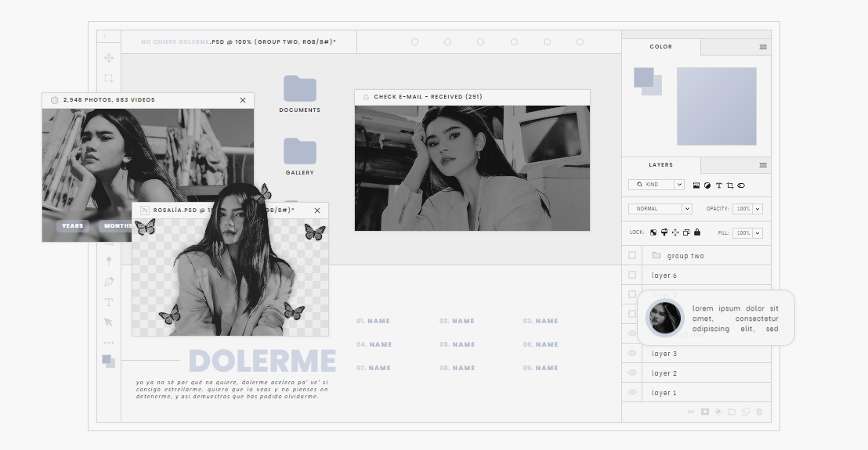Click the Google G icon in e-mail window
The height and width of the screenshot is (450, 868).
(x=366, y=97)
